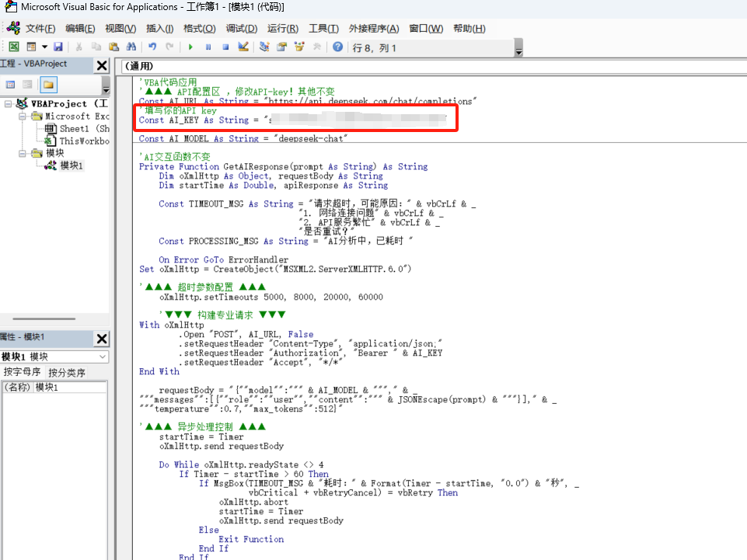Run the macro with the green play icon
Screen dimensions: 747x560
point(190,47)
